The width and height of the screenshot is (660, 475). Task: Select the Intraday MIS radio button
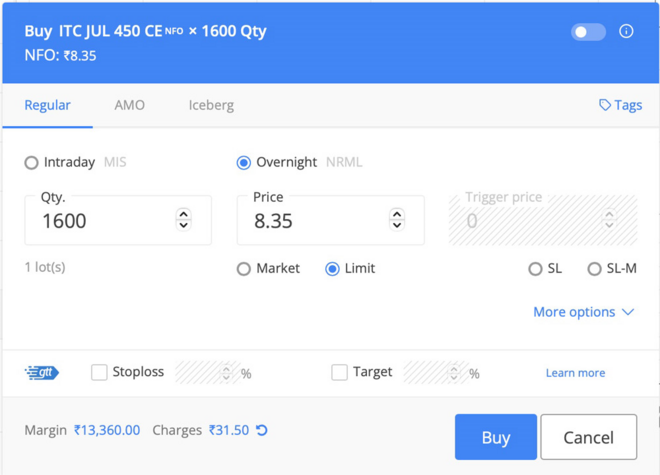pyautogui.click(x=32, y=162)
